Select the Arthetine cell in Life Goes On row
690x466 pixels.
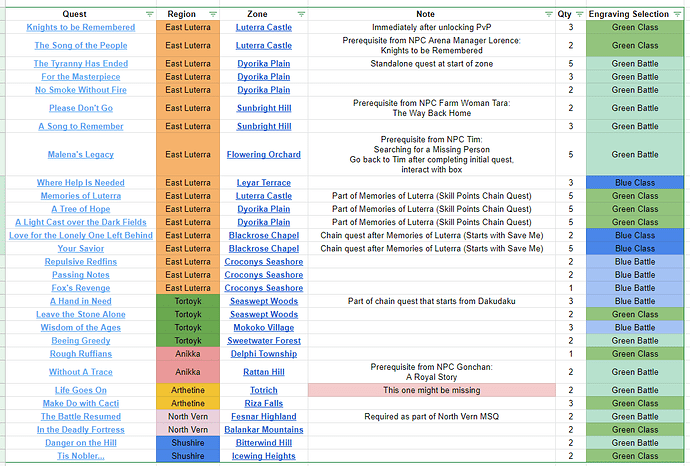[x=188, y=390]
